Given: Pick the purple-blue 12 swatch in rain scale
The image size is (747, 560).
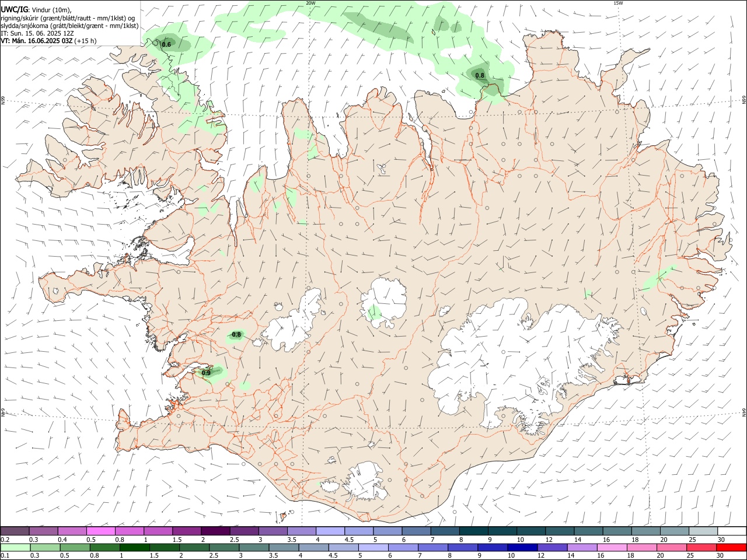Looking at the screenshot, I should 552,547.
